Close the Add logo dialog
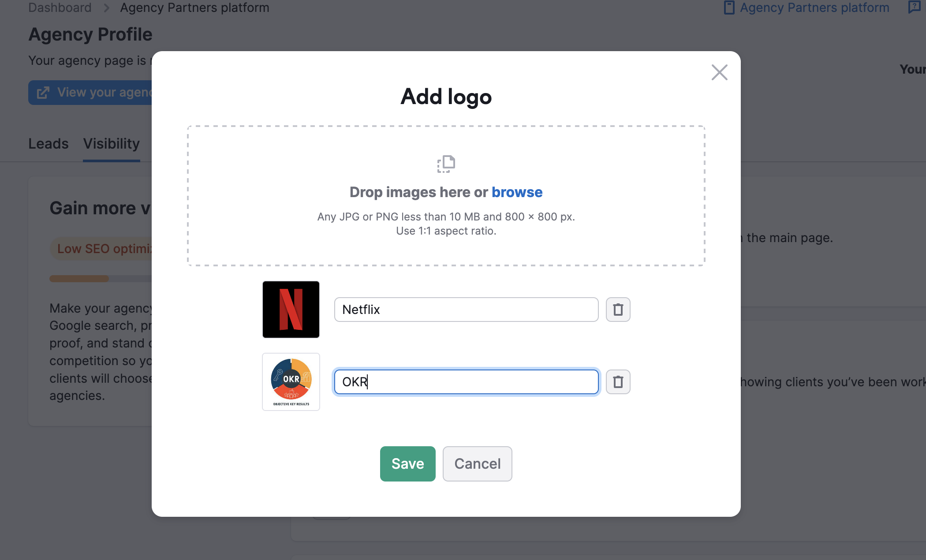Screen dimensions: 926x560 coord(719,72)
